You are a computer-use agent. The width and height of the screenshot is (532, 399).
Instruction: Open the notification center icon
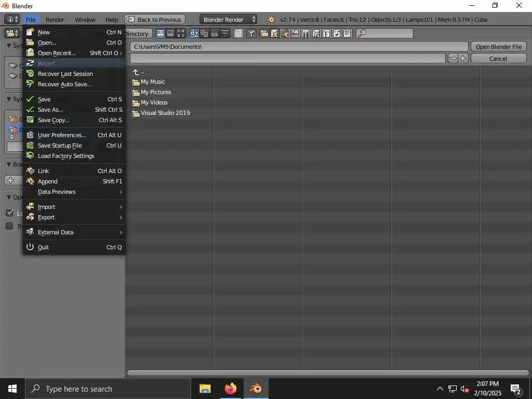[516, 389]
